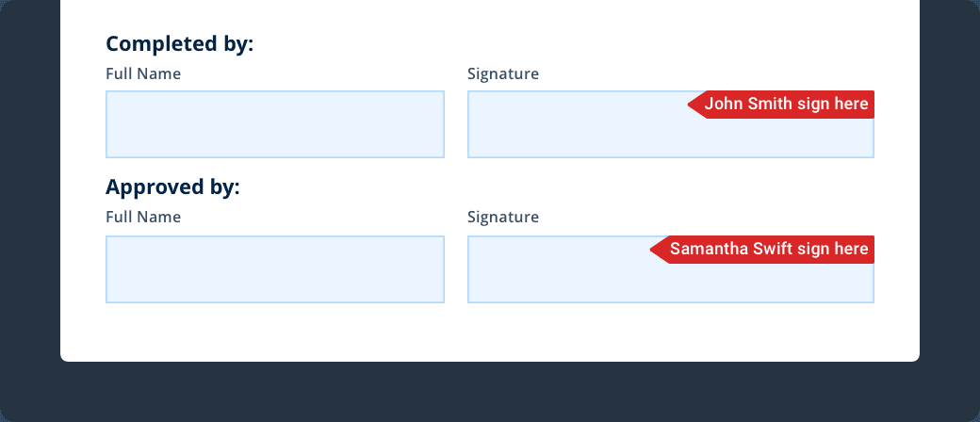Screen dimensions: 980x422
Task: Click 'Signature' label under Approved by
Action: point(503,218)
